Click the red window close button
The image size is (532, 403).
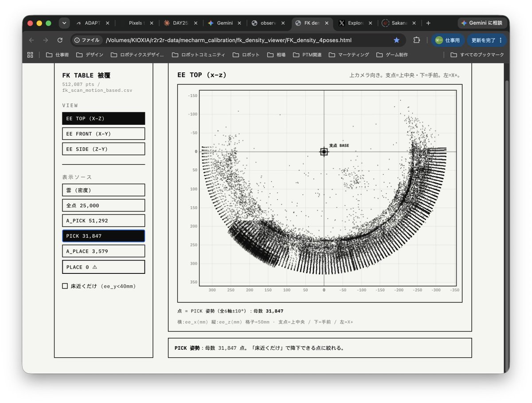pos(30,23)
